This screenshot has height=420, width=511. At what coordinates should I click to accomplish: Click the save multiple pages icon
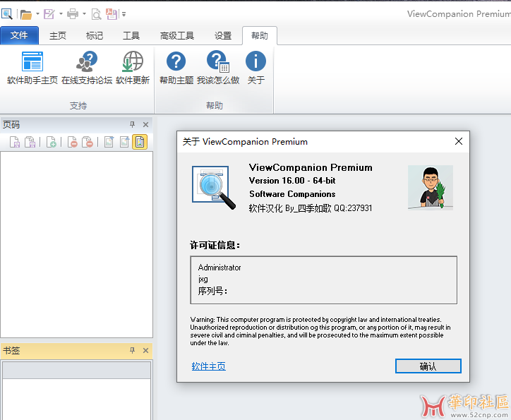tap(30, 142)
